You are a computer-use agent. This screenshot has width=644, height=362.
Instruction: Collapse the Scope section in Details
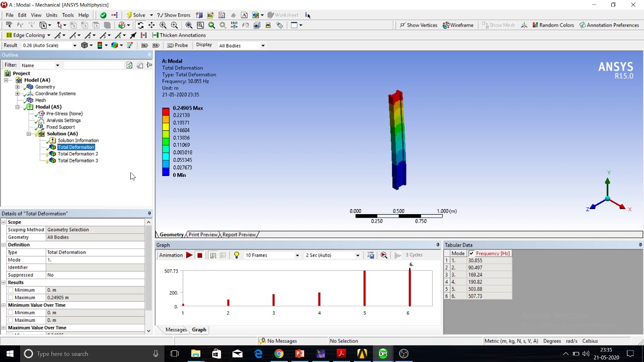pyautogui.click(x=4, y=222)
